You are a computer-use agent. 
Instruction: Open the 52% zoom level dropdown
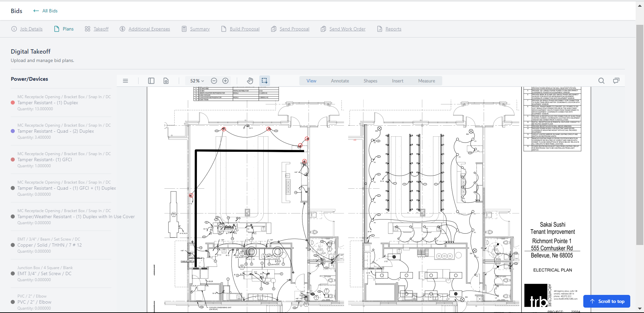point(196,80)
